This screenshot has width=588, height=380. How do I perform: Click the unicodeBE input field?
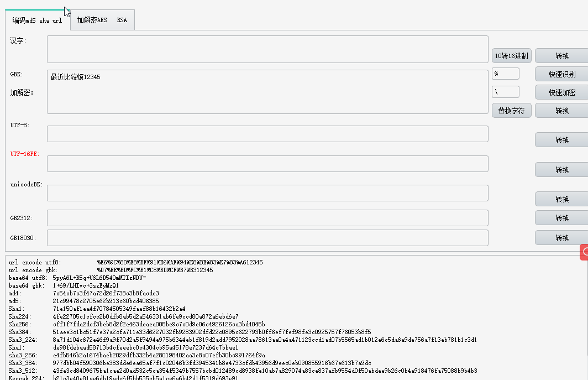267,193
